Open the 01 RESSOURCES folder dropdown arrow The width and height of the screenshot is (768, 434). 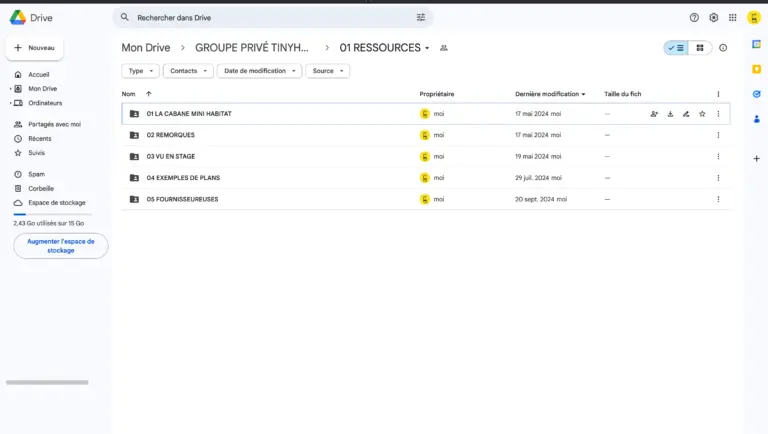tap(427, 48)
